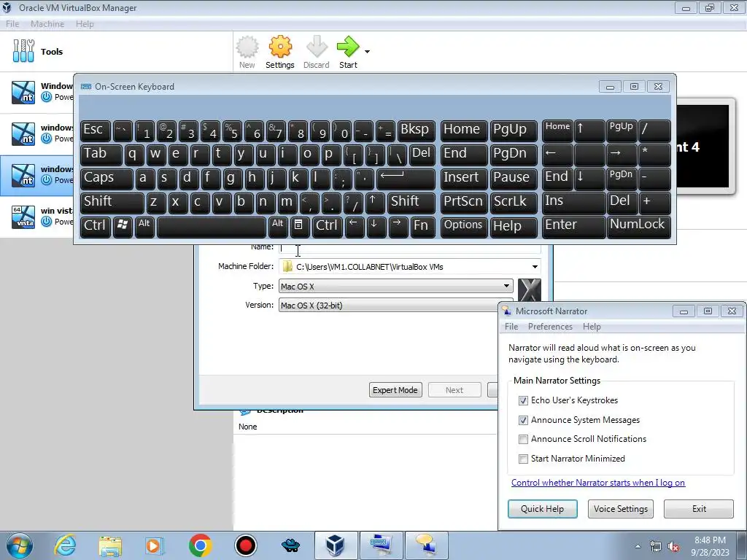Image resolution: width=747 pixels, height=560 pixels.
Task: Select the win vista VM icon
Action: coord(23,217)
